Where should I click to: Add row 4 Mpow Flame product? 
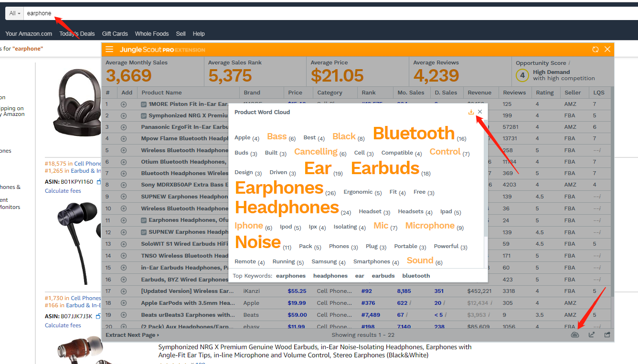coord(124,139)
